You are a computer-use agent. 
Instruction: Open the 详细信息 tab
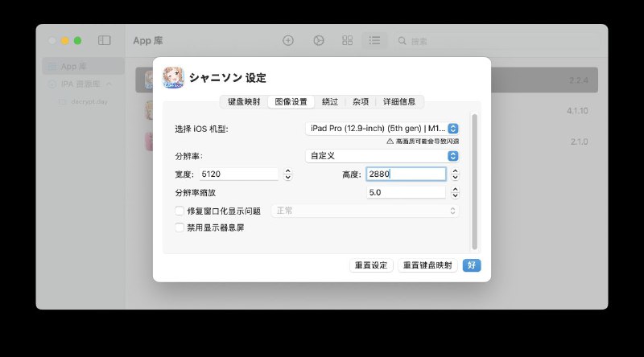click(399, 102)
